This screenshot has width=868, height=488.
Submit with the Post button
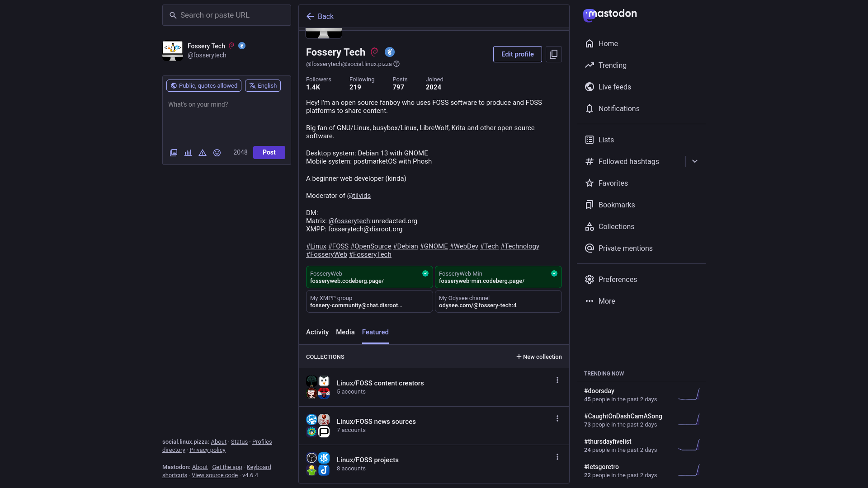click(269, 152)
